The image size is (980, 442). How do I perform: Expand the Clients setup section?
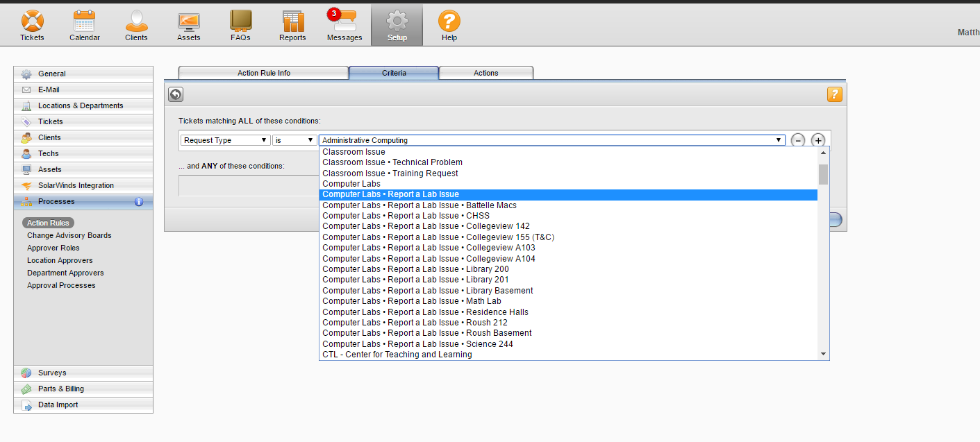point(83,137)
